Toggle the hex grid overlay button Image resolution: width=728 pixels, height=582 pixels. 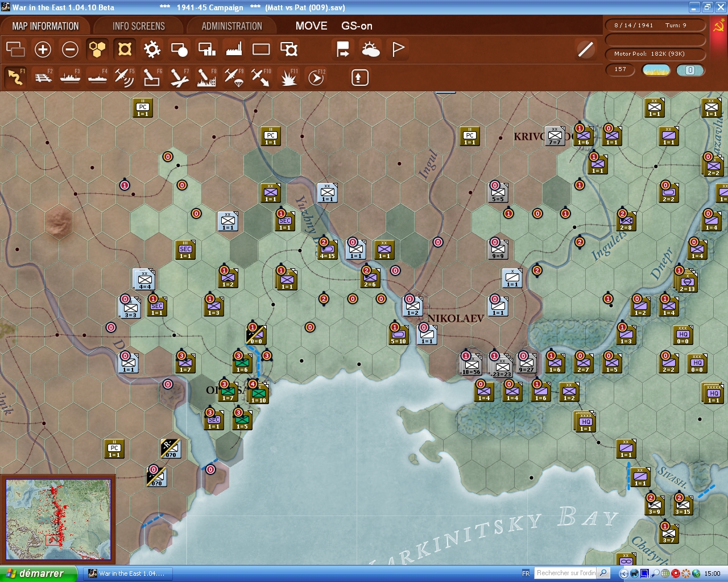(97, 49)
